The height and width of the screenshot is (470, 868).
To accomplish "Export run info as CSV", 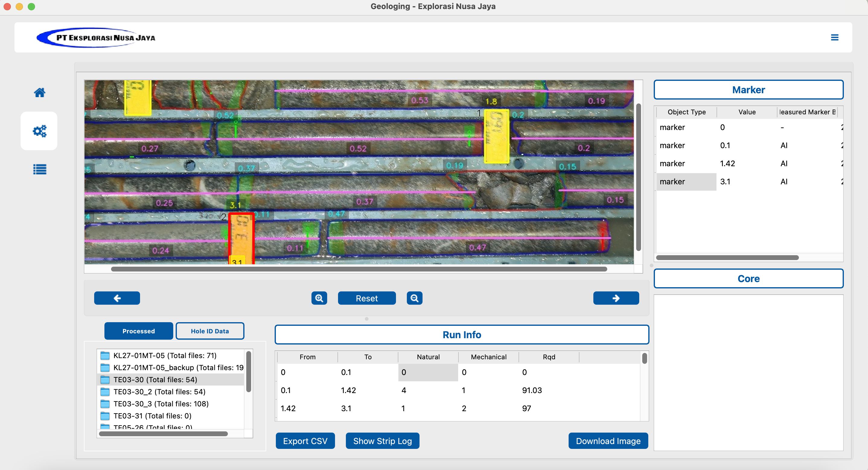I will (305, 441).
